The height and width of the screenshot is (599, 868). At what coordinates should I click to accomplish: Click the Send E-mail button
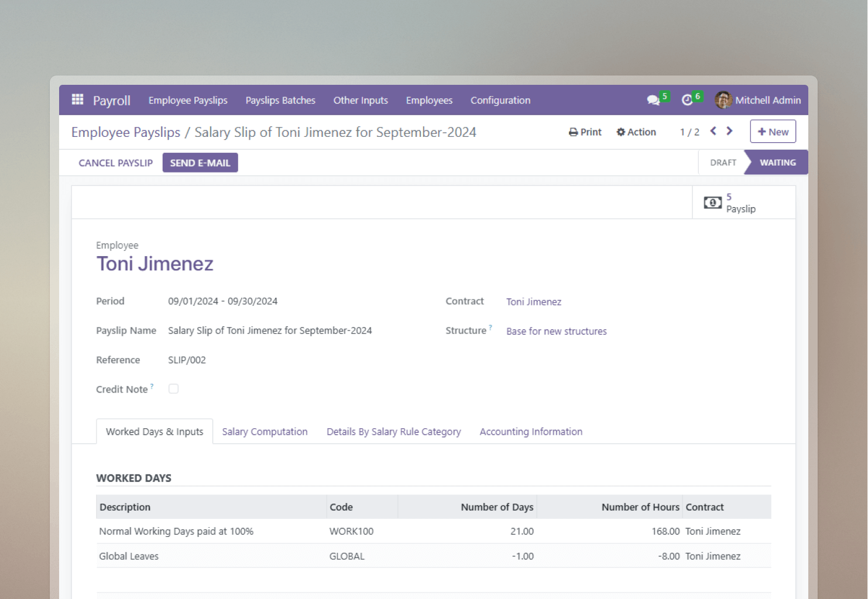[200, 163]
